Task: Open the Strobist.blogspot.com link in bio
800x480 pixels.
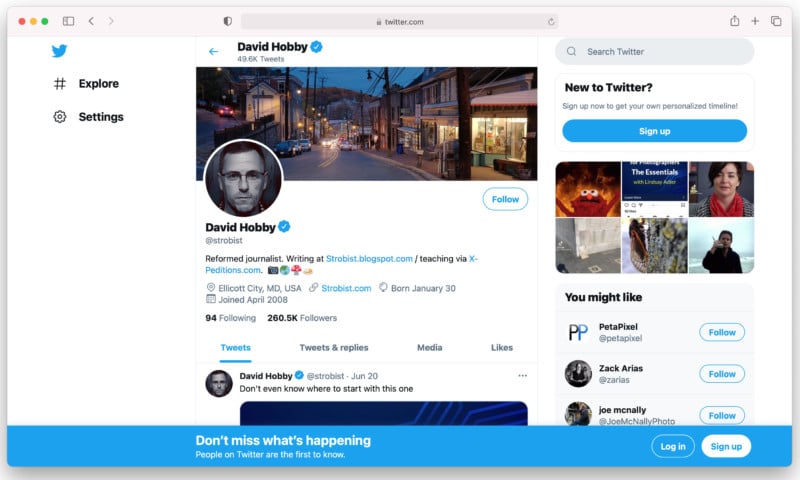Action: click(369, 258)
